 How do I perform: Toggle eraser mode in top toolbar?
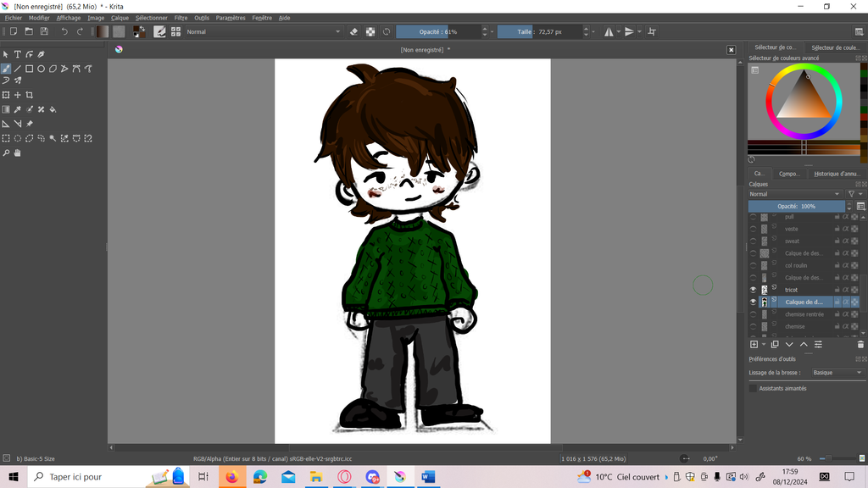click(354, 31)
